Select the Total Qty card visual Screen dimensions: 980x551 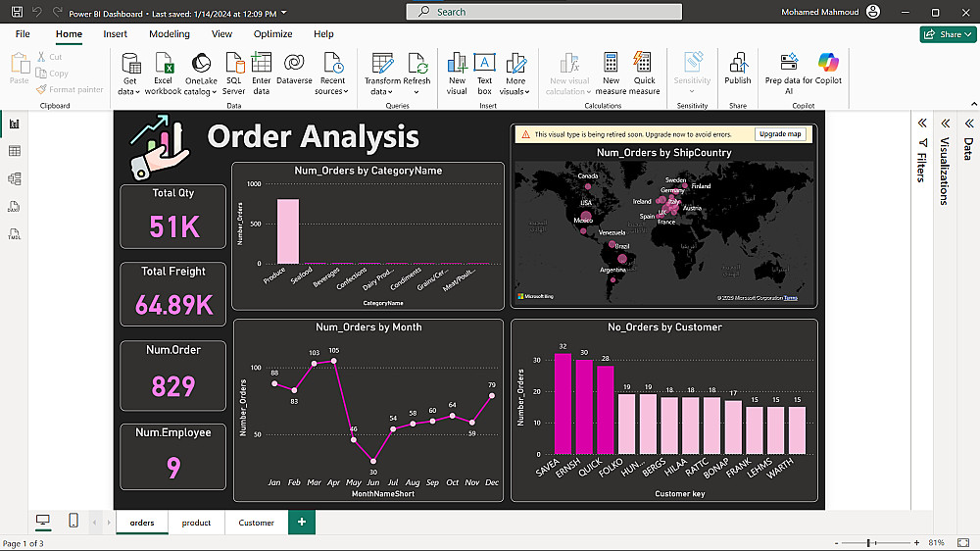point(173,217)
